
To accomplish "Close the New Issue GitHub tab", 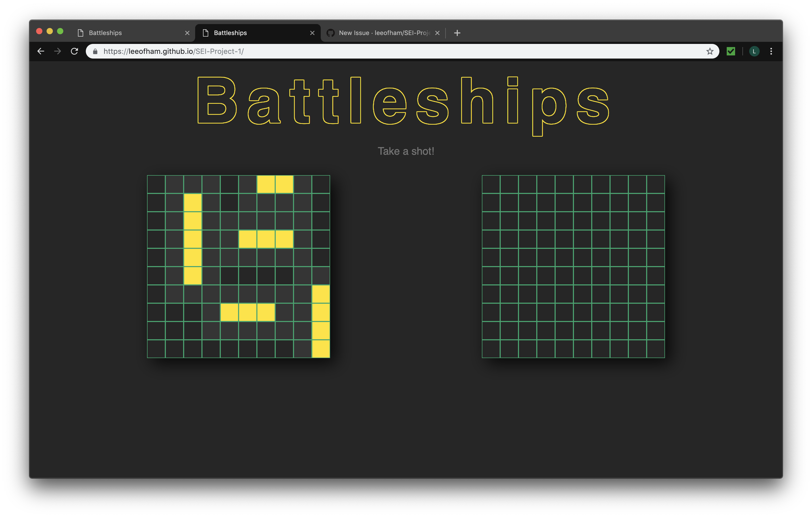I will pyautogui.click(x=437, y=33).
